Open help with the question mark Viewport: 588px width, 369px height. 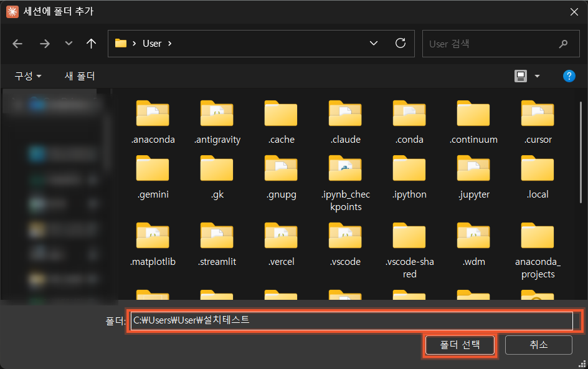tap(569, 76)
